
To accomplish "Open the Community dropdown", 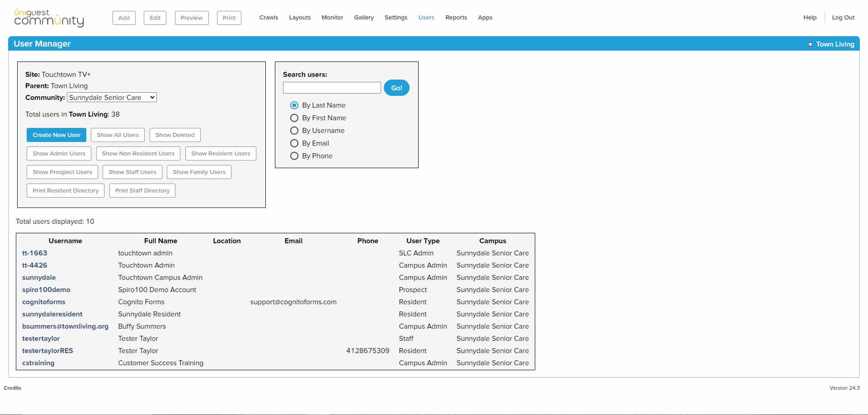I will point(112,97).
